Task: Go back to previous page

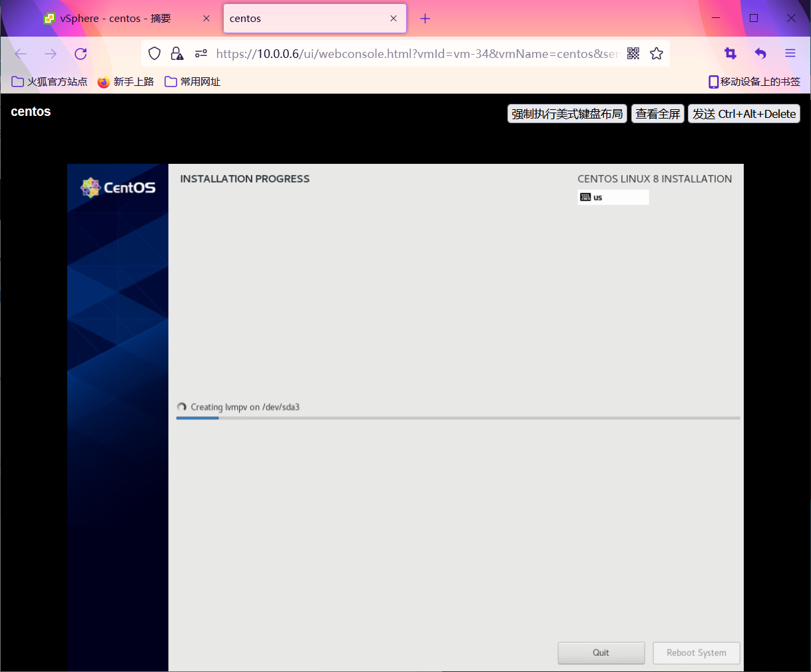Action: click(21, 54)
